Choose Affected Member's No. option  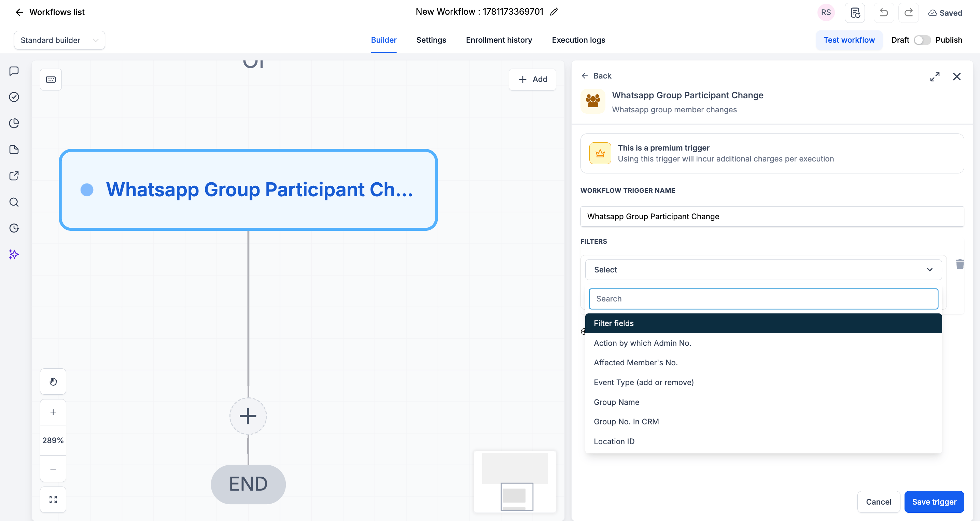coord(764,363)
